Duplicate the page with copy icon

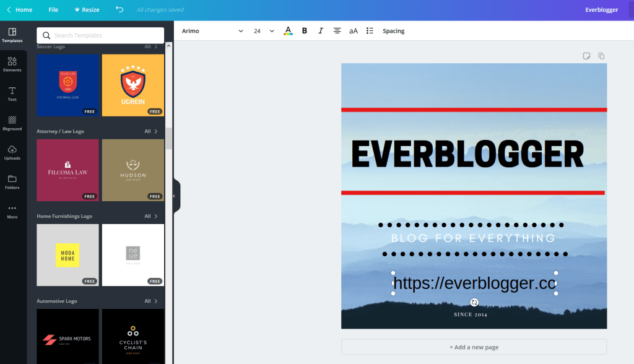point(601,56)
